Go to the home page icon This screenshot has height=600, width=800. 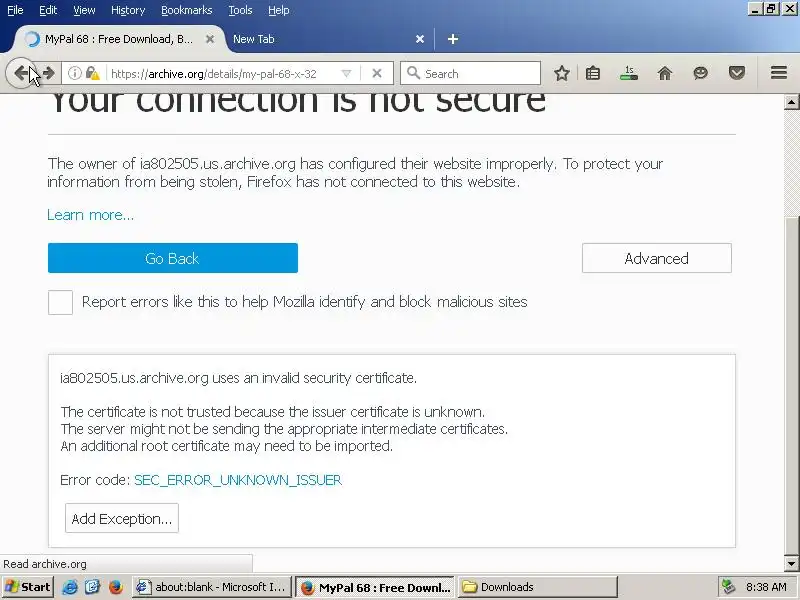coord(664,73)
